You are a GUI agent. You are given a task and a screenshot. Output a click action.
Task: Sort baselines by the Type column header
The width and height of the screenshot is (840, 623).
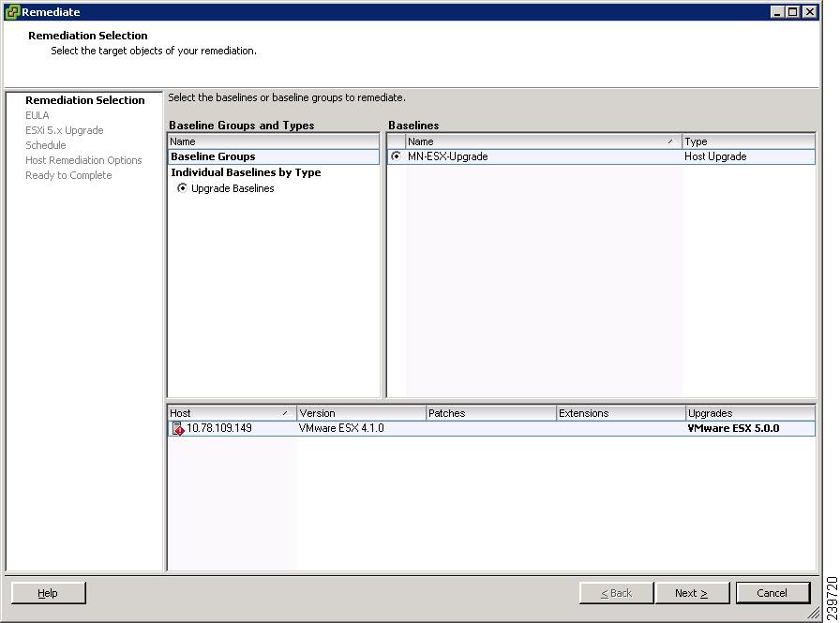(x=748, y=141)
